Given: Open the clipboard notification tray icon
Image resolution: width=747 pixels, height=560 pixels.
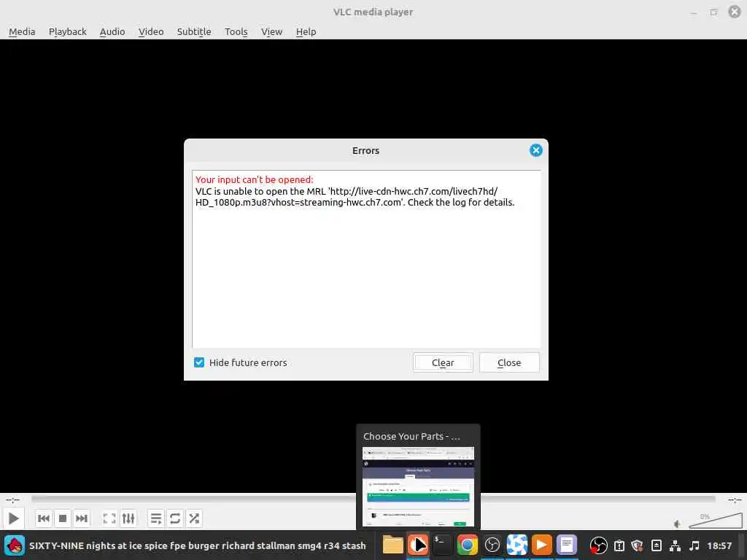Looking at the screenshot, I should pyautogui.click(x=619, y=545).
